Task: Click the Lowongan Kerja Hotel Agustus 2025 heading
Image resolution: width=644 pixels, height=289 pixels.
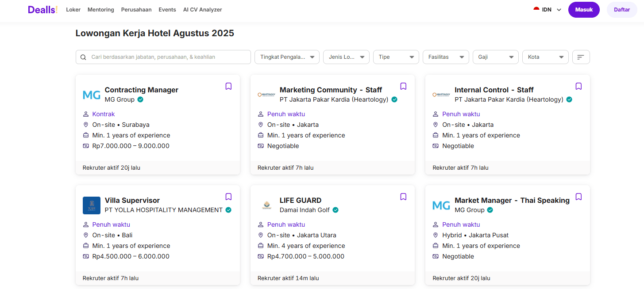Action: click(x=155, y=33)
